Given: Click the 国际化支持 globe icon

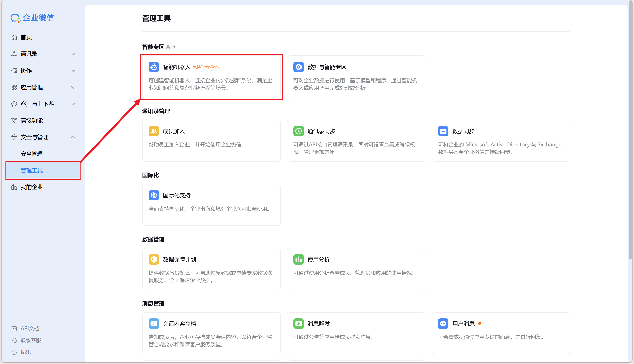Looking at the screenshot, I should (154, 195).
